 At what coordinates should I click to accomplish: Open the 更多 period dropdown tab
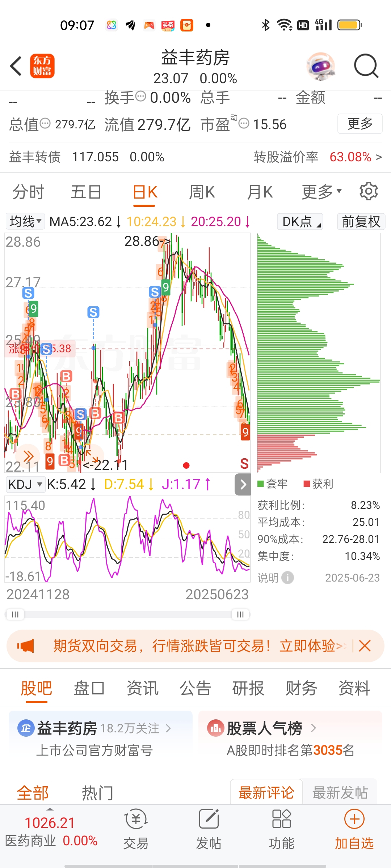(321, 192)
